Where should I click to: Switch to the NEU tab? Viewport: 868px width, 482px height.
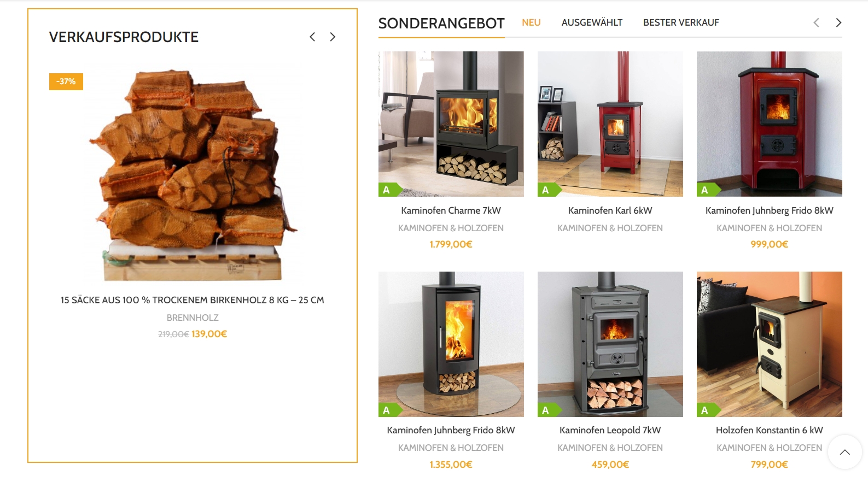531,22
